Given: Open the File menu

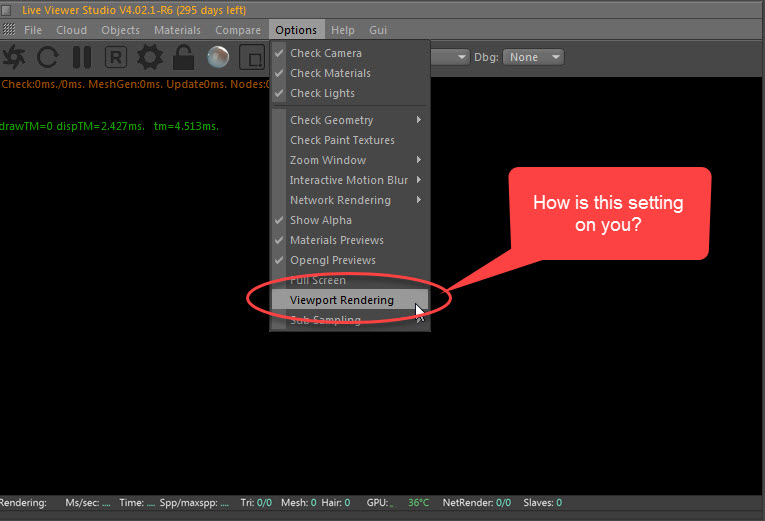Looking at the screenshot, I should pos(33,30).
